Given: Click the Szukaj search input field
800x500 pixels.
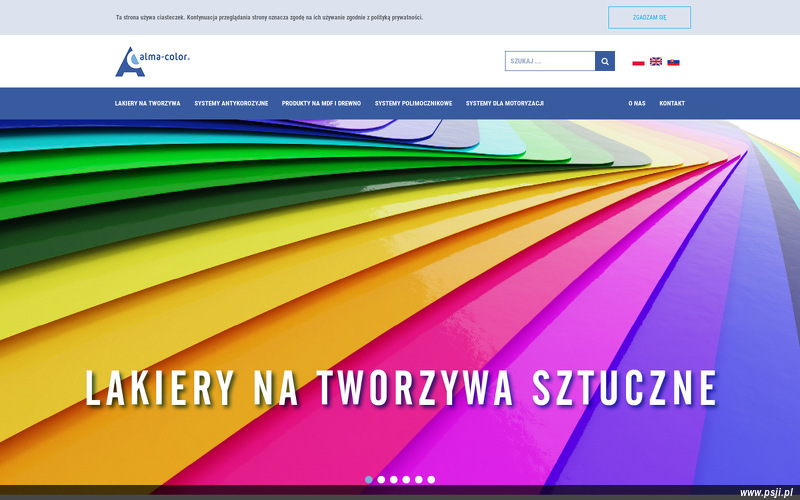Looking at the screenshot, I should pyautogui.click(x=550, y=61).
